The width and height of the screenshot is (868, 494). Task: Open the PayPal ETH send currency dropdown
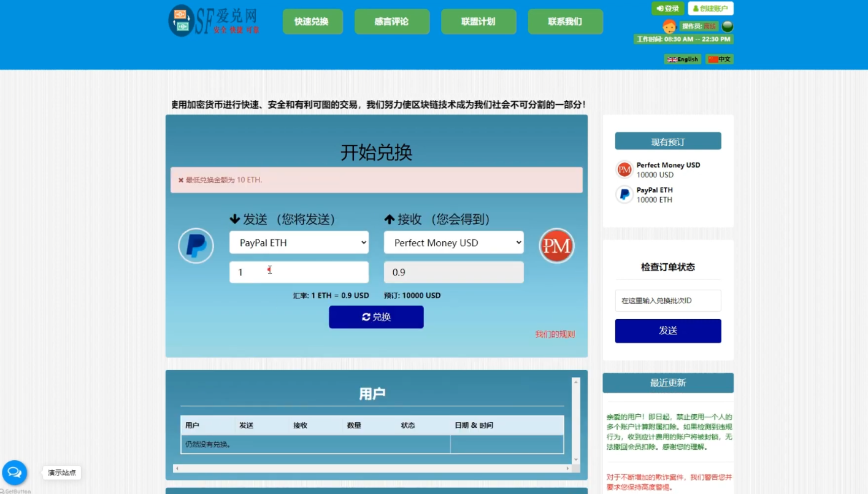(299, 242)
